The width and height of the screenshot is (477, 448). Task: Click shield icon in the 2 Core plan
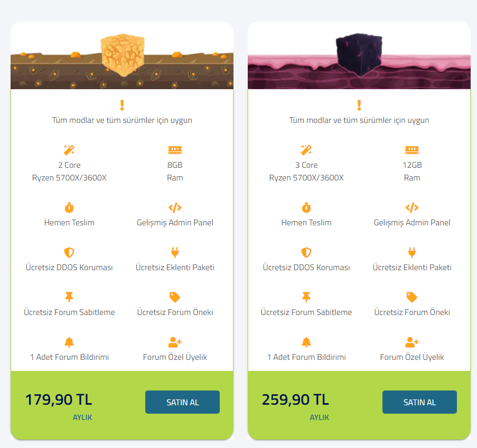69,252
